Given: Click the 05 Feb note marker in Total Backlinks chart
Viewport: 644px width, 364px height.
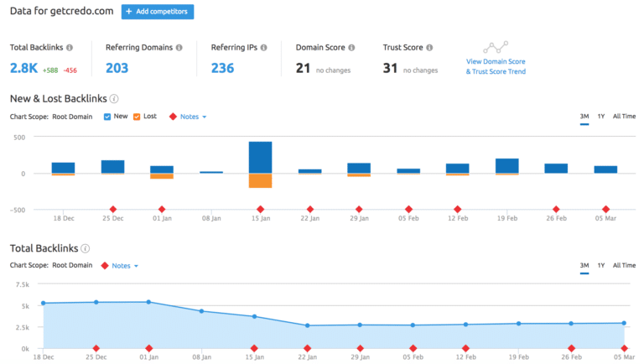Looking at the screenshot, I should pyautogui.click(x=413, y=348).
